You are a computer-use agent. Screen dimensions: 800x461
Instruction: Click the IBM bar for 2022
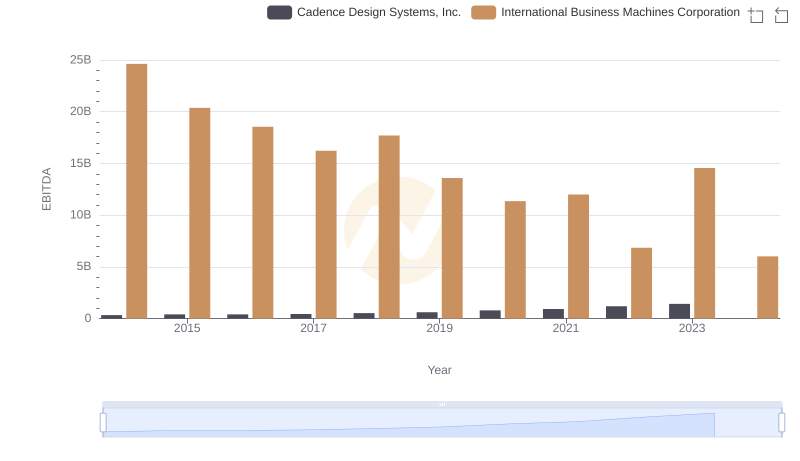[x=641, y=283]
